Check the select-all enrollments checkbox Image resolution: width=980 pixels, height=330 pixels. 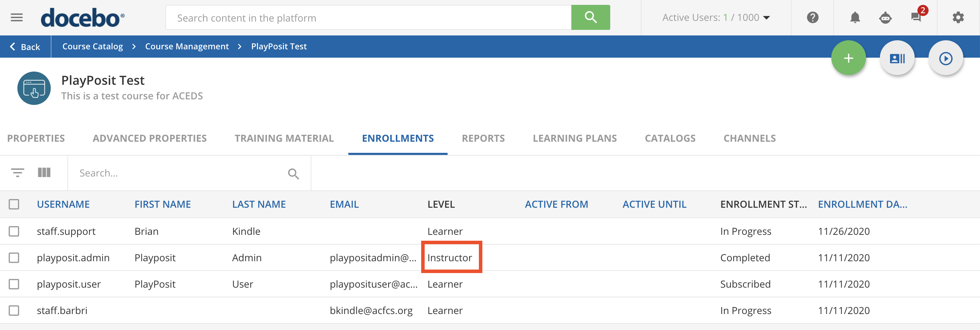pos(14,204)
